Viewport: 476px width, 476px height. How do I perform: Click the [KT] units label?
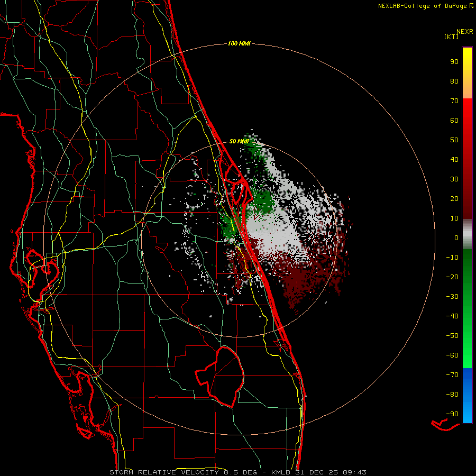coord(452,36)
